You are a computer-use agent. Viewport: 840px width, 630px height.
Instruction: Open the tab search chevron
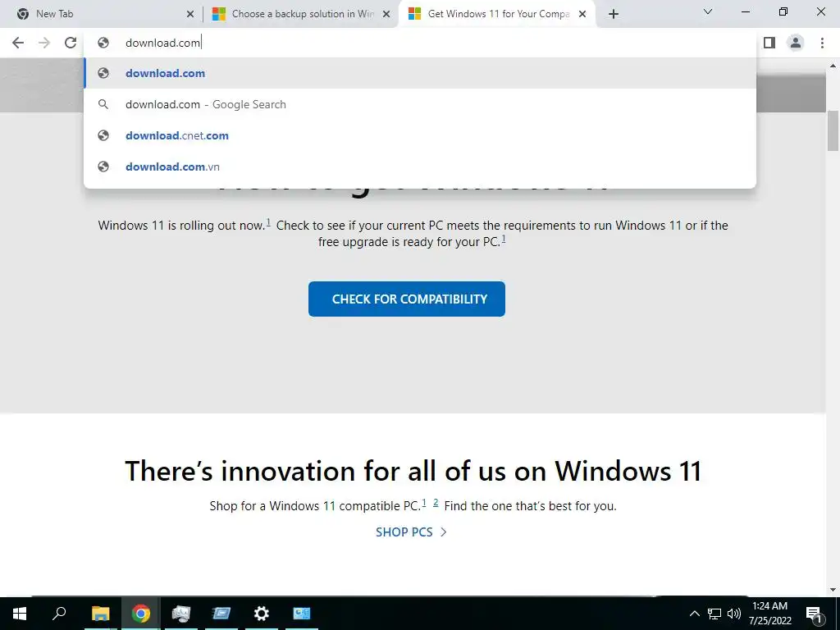point(708,11)
